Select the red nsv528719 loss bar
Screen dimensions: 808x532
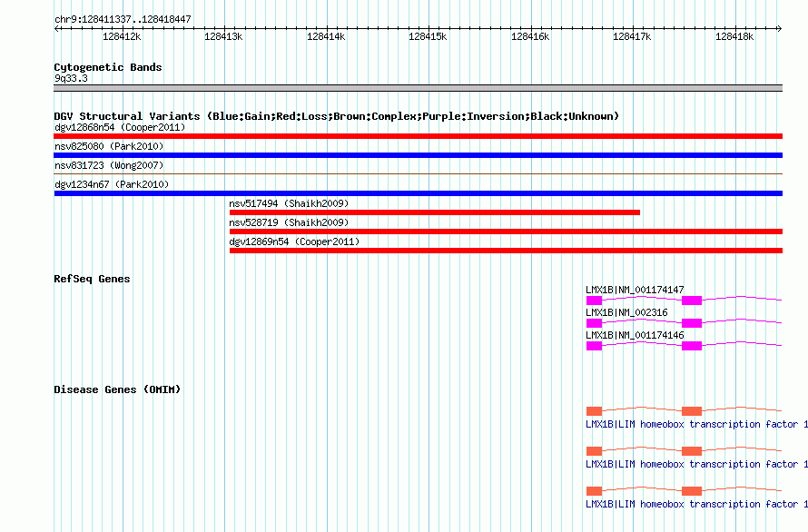(x=506, y=232)
